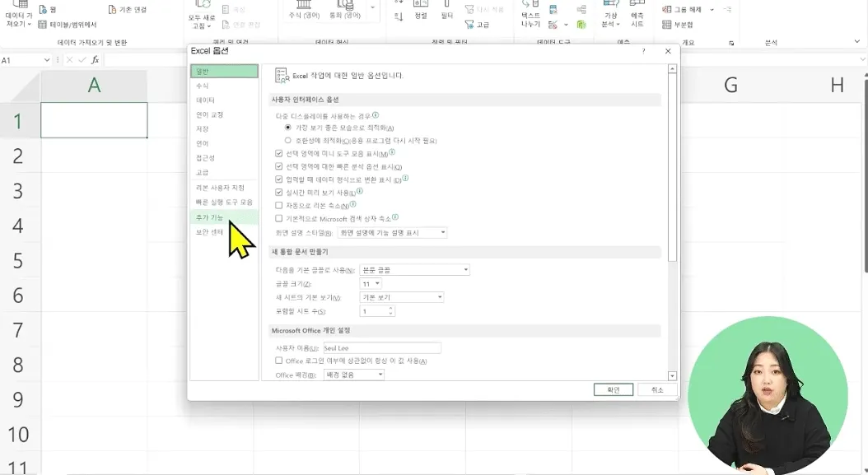Click the 확인 (OK) button
This screenshot has height=475, width=868.
(x=614, y=389)
